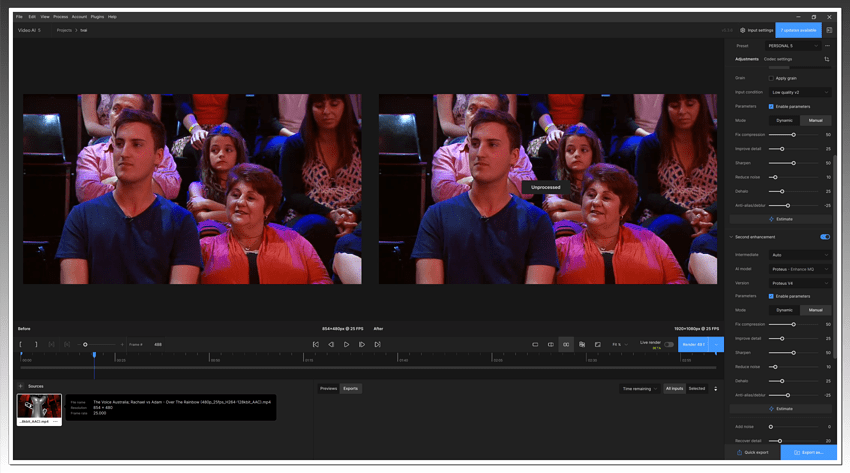Screen dimensions: 850x473
Task: Open the Fit % zoom dropdown
Action: tap(620, 345)
